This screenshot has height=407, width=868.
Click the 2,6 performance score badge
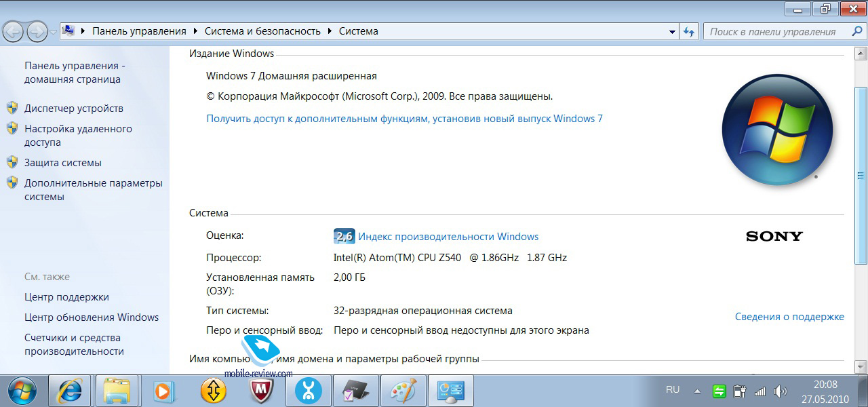click(344, 237)
